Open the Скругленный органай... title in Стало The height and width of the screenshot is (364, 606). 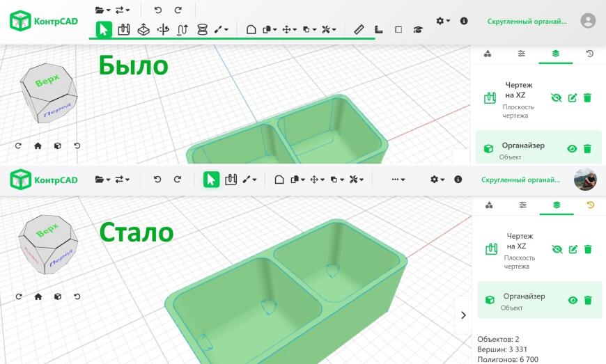[x=520, y=180]
